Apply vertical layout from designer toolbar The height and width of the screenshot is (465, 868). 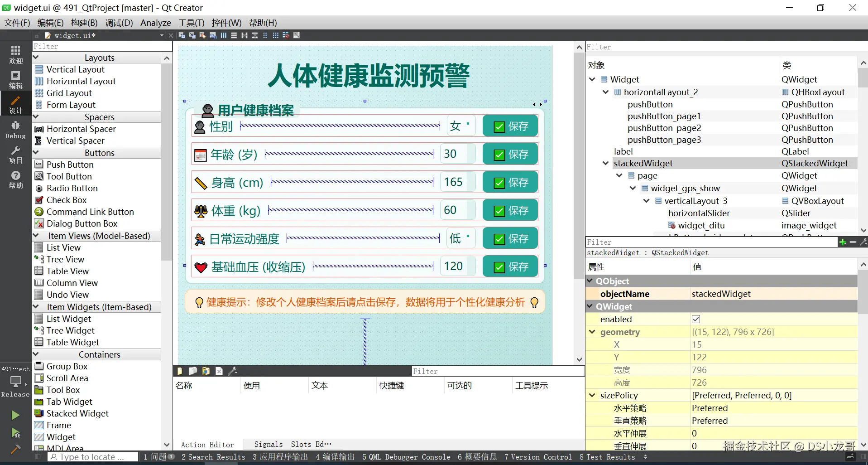pos(234,35)
